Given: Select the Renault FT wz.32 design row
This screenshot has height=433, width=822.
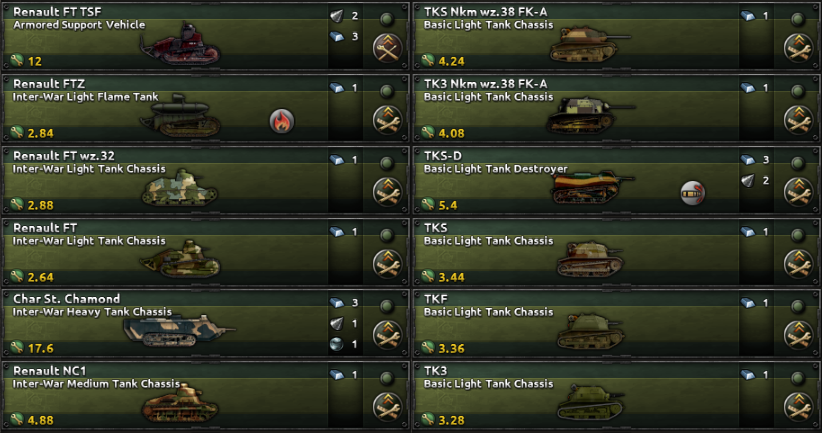Looking at the screenshot, I should coord(206,180).
